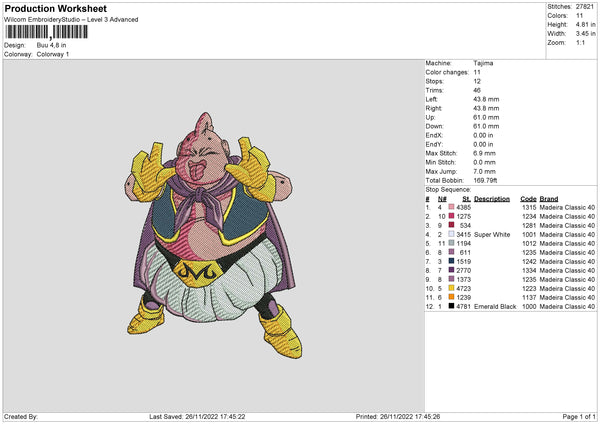Image resolution: width=600 pixels, height=424 pixels.
Task: Select the gray swatch in stop 5
Action: 452,243
